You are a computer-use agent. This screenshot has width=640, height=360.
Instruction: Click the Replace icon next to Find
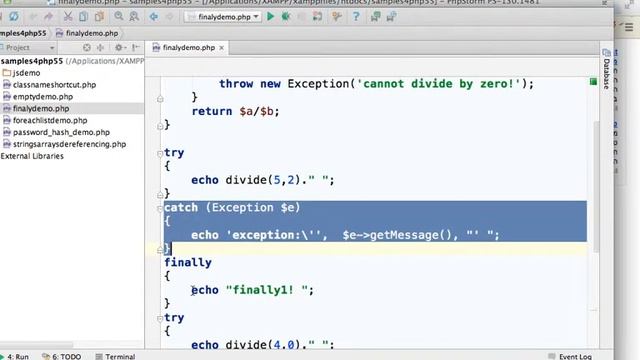pos(134,17)
